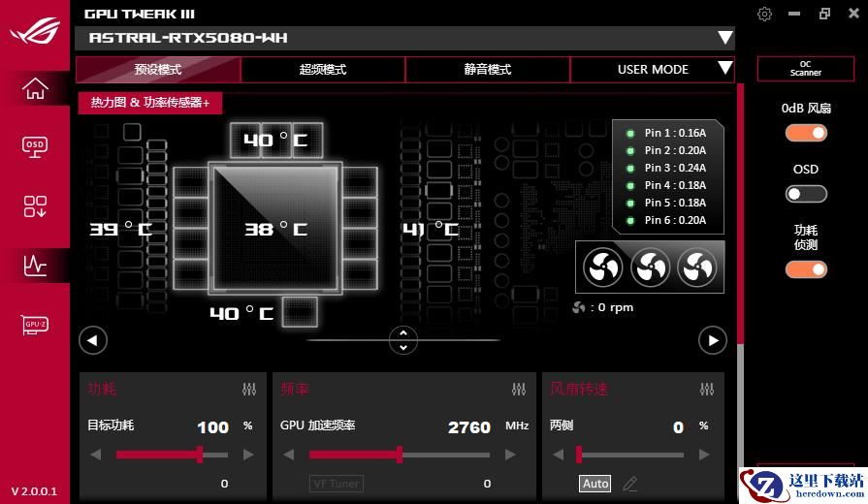868x504 pixels.
Task: Click the boost clock value 2760
Action: tap(469, 427)
